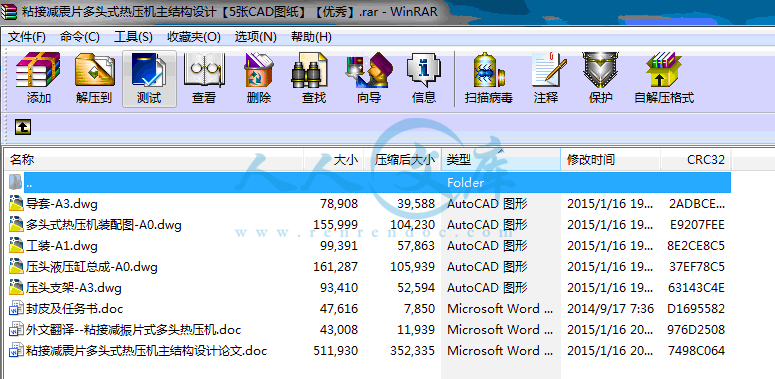
Task: Select 外文翻译--粘接减振片式多头热压机.doc
Action: (133, 330)
